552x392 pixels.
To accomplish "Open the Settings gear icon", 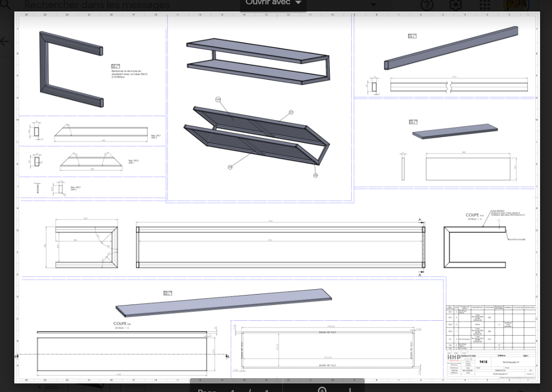I will (x=455, y=5).
